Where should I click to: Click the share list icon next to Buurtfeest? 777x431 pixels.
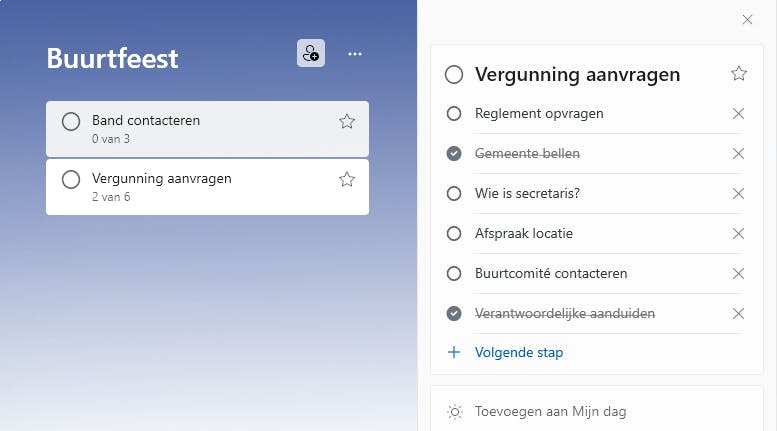tap(311, 54)
